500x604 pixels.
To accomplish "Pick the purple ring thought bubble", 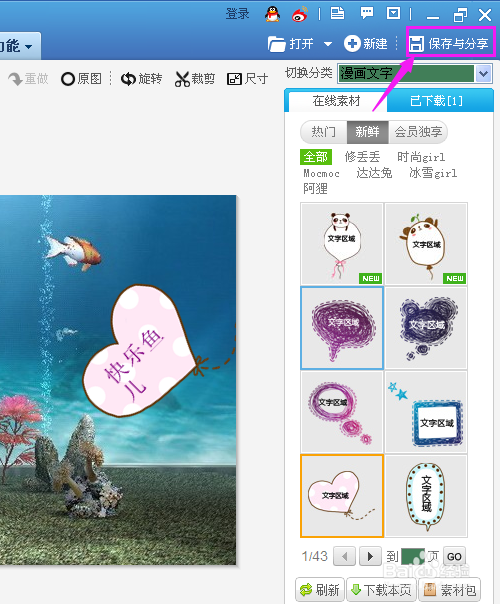I will coord(342,412).
